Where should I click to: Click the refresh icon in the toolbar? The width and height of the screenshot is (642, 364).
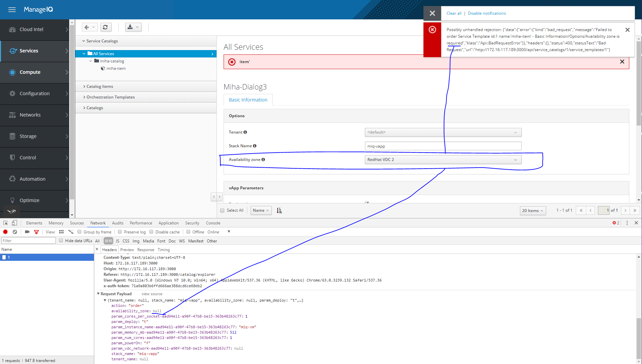point(106,27)
